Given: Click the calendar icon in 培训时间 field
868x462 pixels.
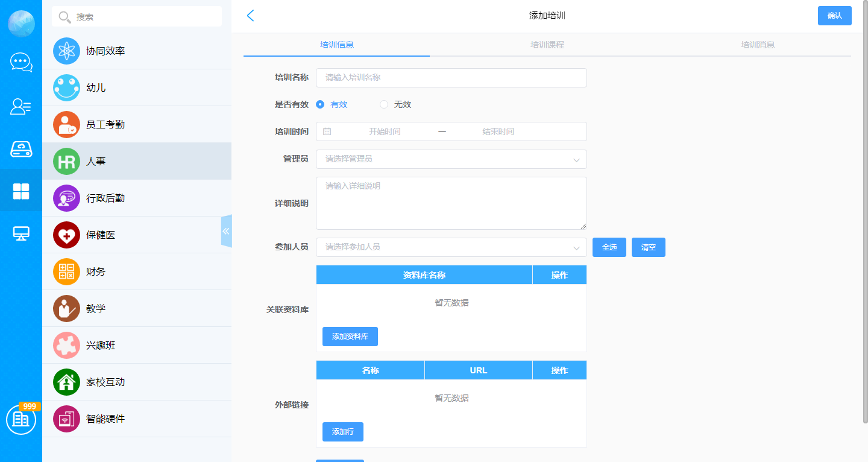Looking at the screenshot, I should [327, 131].
